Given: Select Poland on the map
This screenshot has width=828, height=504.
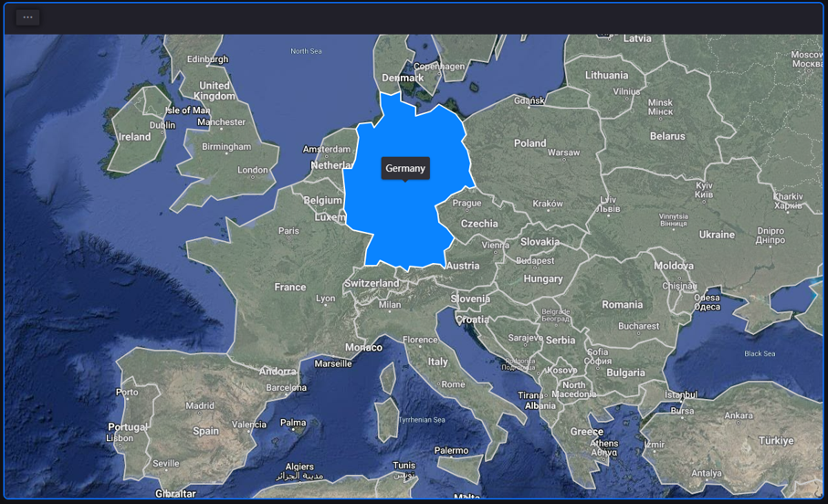Looking at the screenshot, I should 529,143.
